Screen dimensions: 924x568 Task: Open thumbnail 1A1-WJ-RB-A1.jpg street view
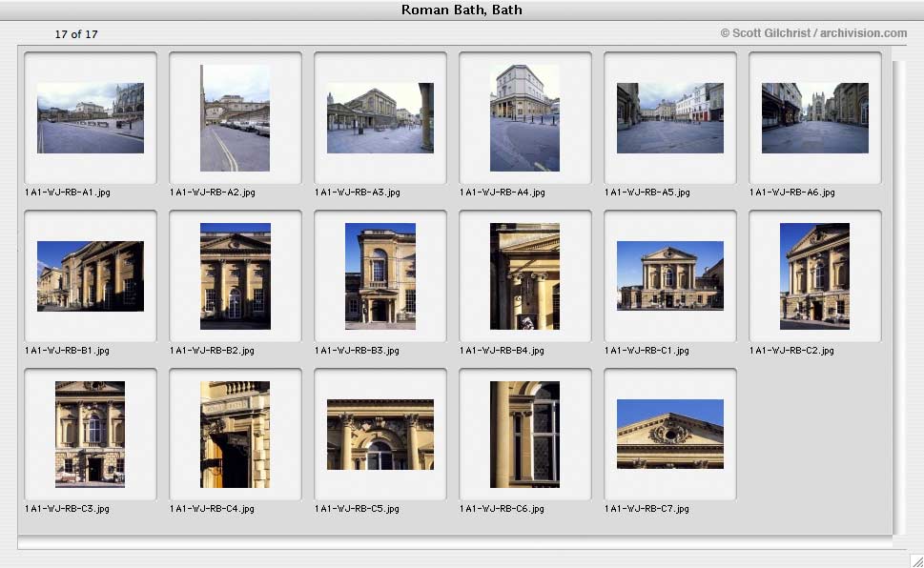tap(91, 118)
